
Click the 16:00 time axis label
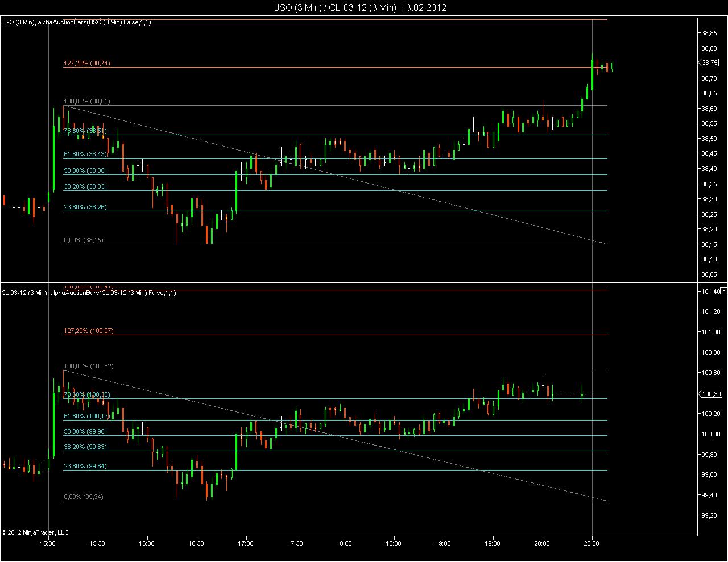147,543
